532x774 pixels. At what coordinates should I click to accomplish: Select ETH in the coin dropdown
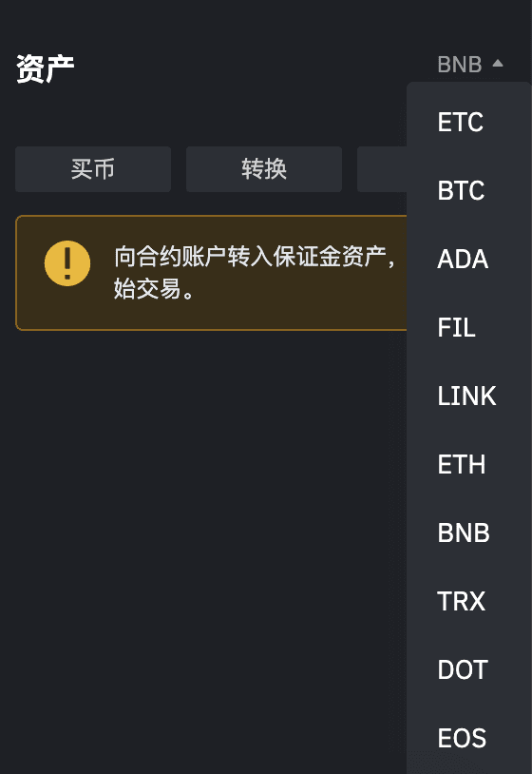(x=462, y=465)
